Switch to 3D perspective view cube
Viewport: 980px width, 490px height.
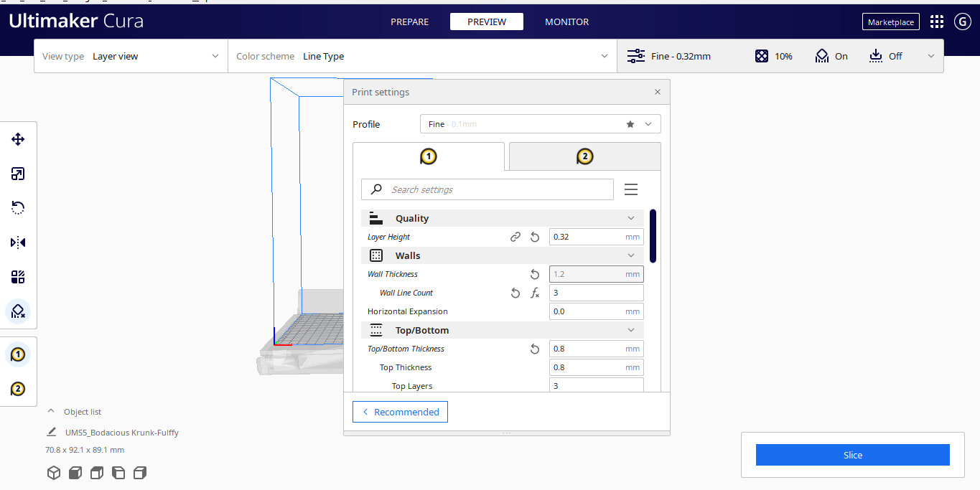tap(54, 472)
